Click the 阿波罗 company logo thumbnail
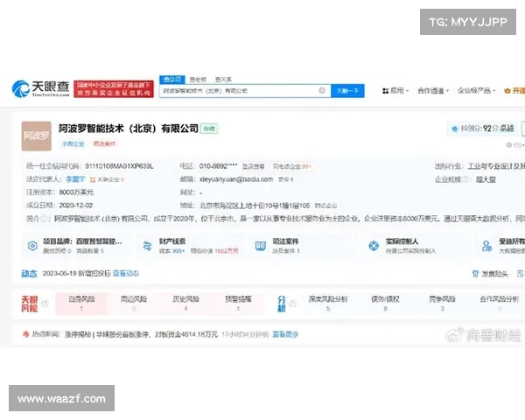The height and width of the screenshot is (420, 525). click(x=36, y=136)
